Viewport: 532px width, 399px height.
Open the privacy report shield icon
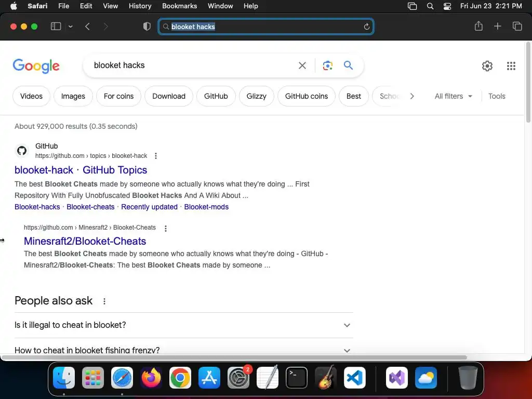[x=147, y=26]
